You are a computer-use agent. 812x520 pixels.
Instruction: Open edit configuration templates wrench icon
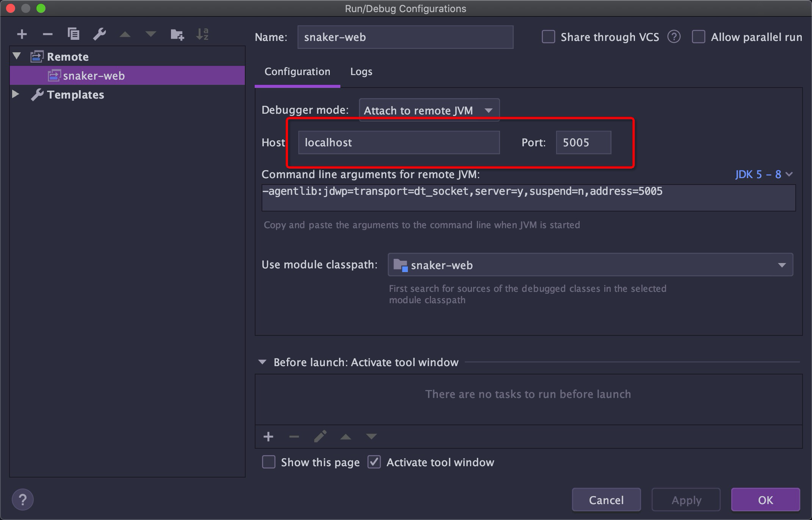click(x=99, y=34)
